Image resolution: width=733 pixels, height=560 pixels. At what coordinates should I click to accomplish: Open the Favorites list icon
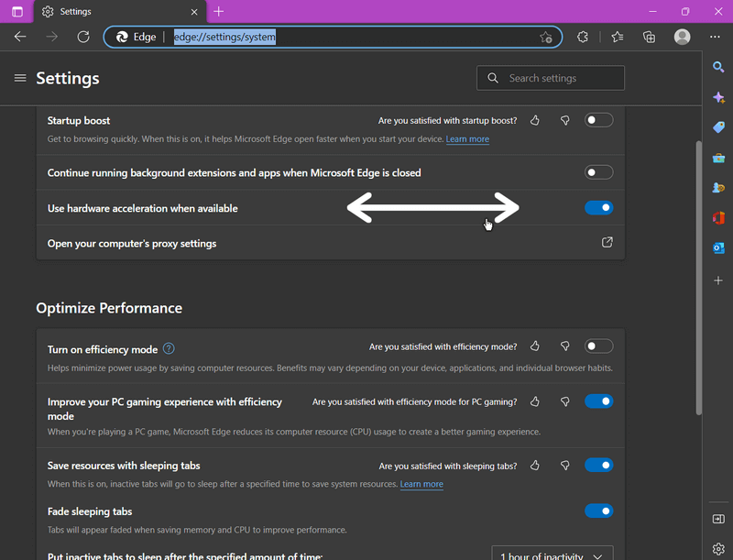(x=618, y=37)
